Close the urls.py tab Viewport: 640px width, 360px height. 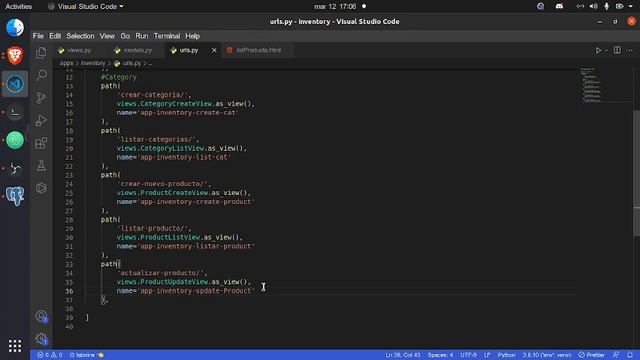(214, 50)
